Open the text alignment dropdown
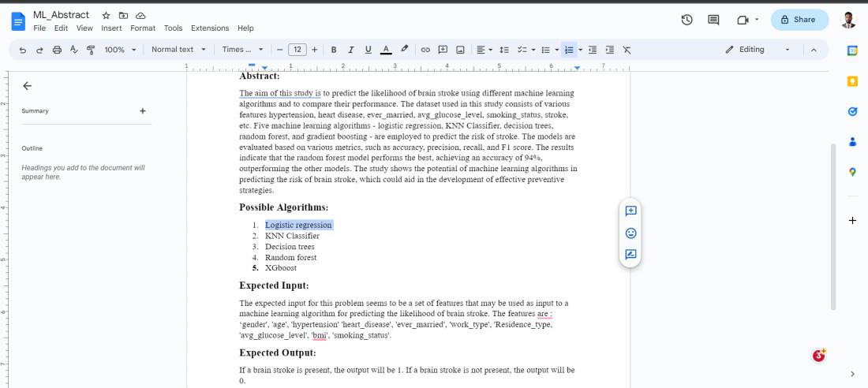The width and height of the screenshot is (868, 388). (x=485, y=50)
